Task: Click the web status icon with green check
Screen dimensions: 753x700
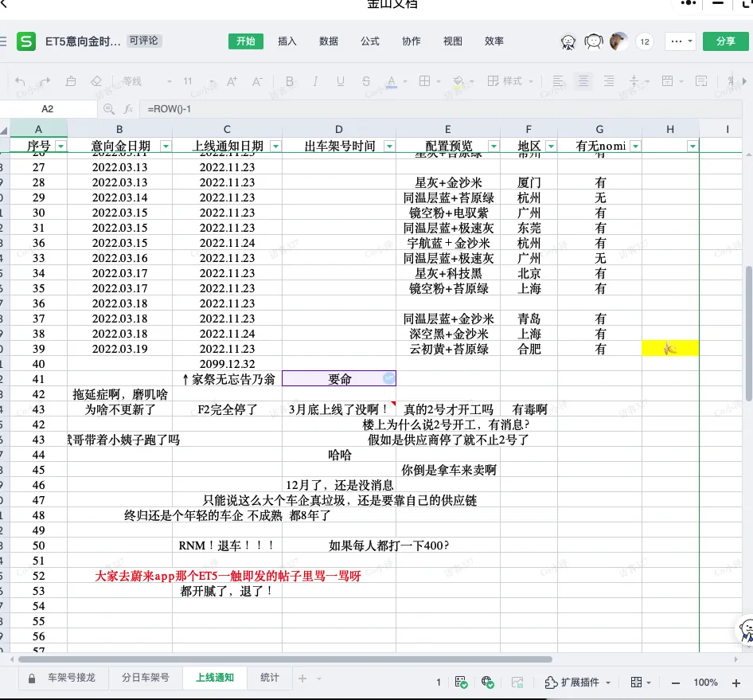Action: pos(487,682)
